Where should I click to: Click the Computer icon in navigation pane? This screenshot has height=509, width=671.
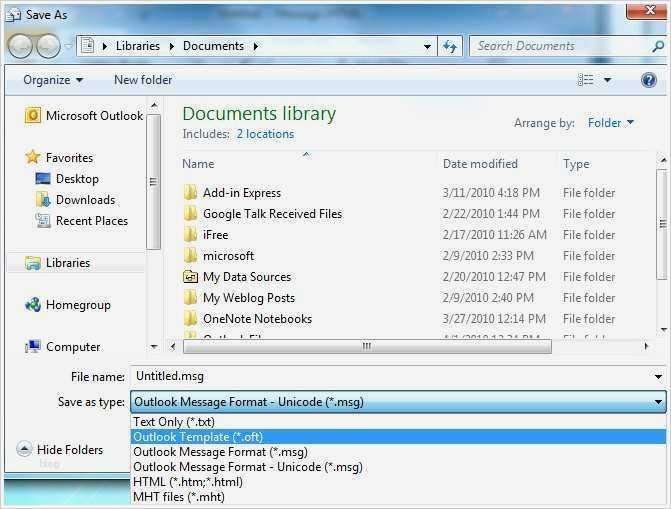click(x=33, y=347)
